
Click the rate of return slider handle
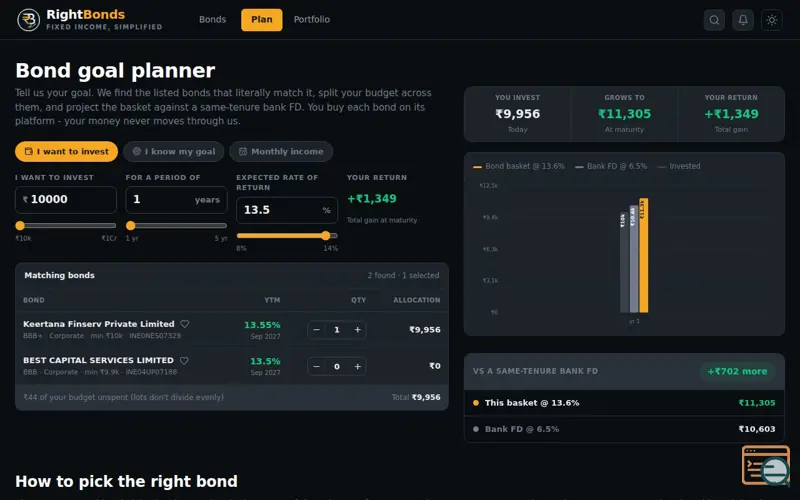point(326,235)
